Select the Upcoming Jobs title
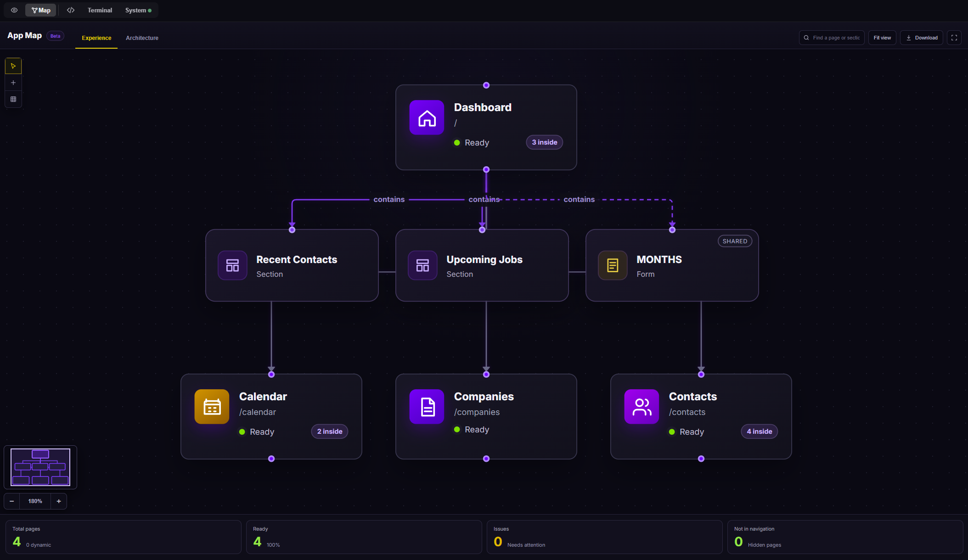968x560 pixels. point(484,260)
